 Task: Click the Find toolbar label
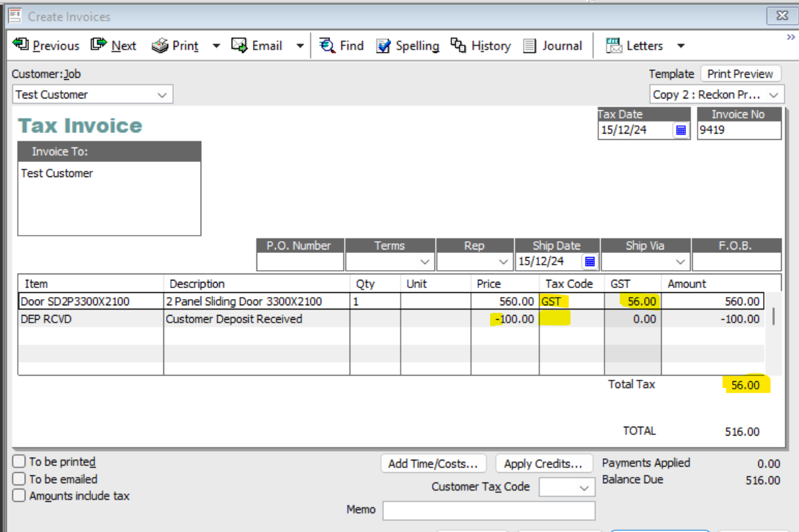coord(352,46)
